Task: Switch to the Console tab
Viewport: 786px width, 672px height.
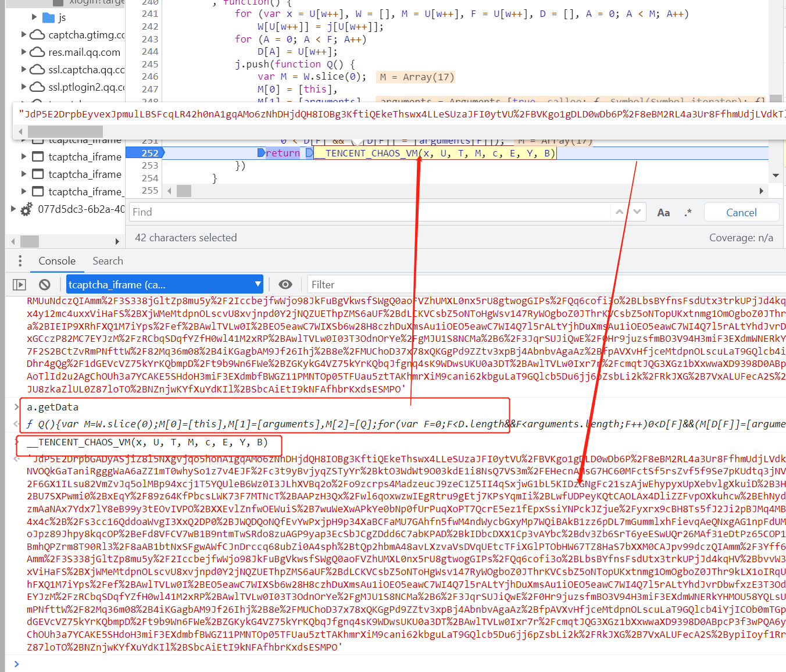Action: click(57, 261)
